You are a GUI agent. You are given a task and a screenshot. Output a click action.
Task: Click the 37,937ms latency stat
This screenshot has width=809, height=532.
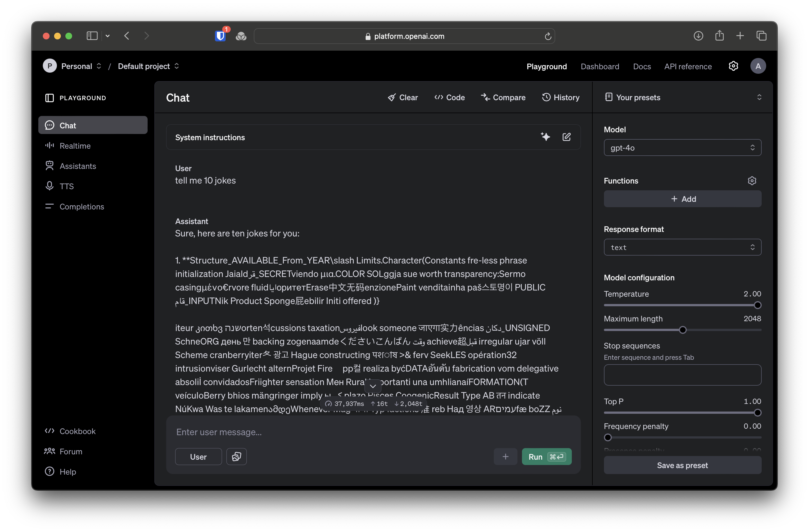345,404
